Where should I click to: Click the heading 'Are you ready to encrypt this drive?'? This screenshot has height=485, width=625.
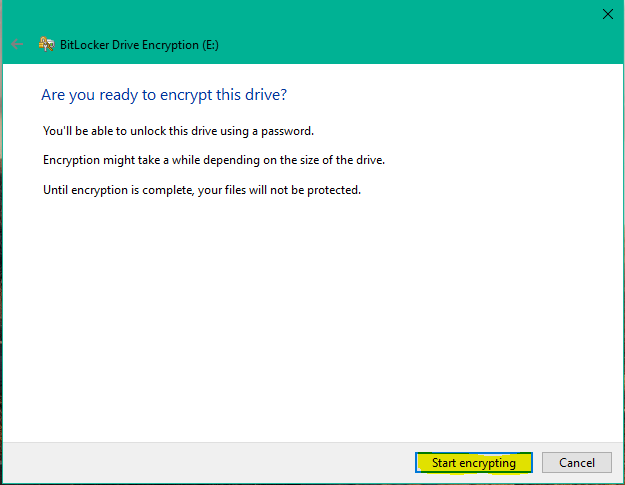164,95
